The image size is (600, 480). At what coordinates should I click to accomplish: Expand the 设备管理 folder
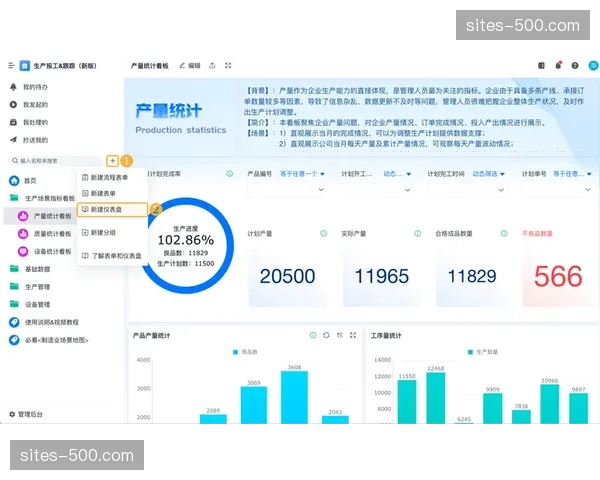click(30, 304)
